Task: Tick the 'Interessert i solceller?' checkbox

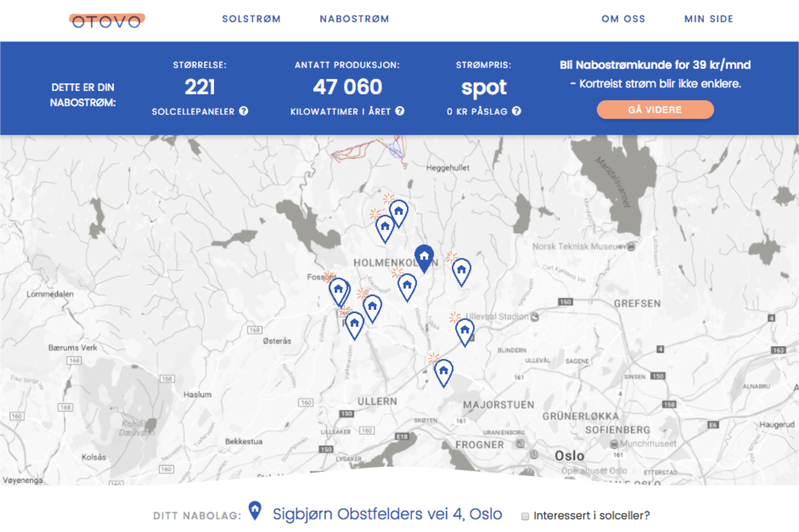Action: tap(525, 516)
